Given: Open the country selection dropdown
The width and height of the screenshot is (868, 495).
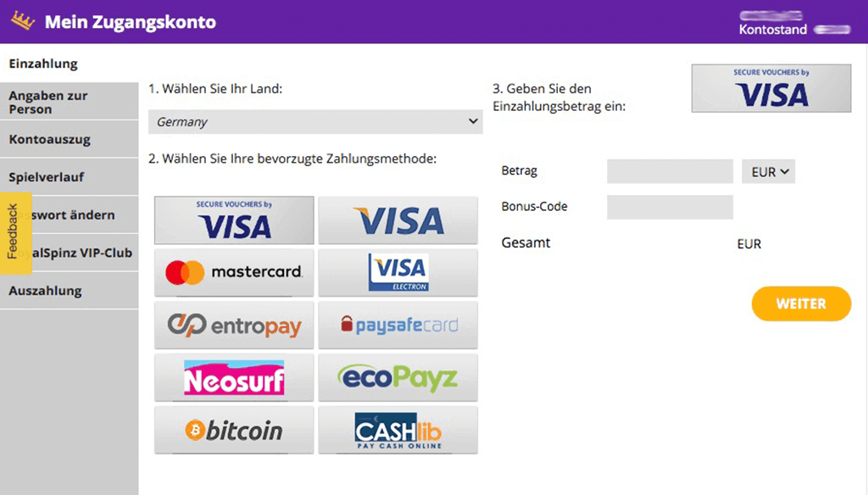Looking at the screenshot, I should tap(314, 121).
